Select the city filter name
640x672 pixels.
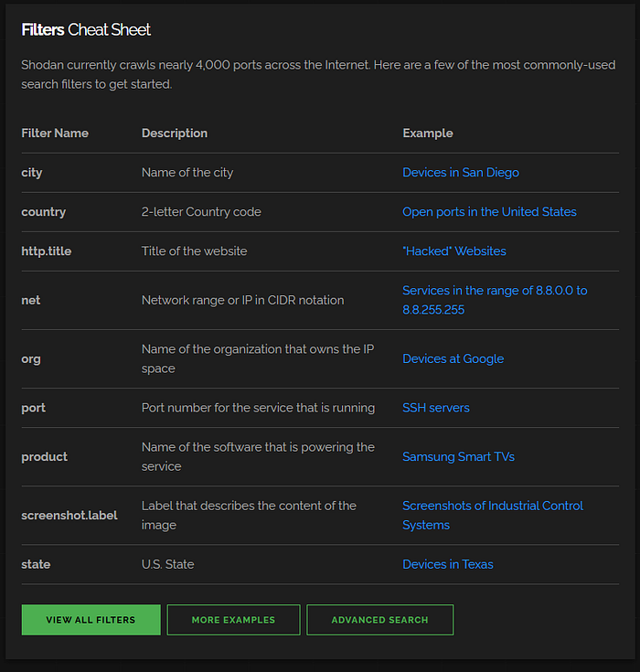pyautogui.click(x=32, y=172)
